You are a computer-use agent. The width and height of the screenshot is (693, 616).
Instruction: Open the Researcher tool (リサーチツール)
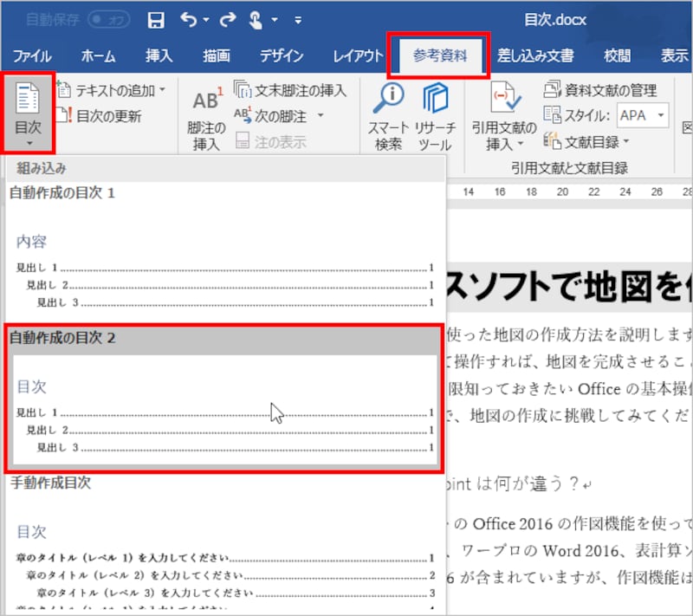point(435,116)
